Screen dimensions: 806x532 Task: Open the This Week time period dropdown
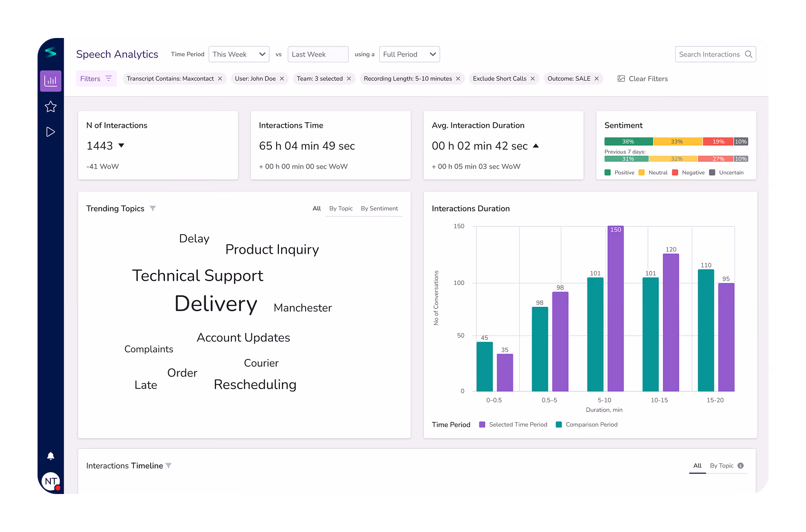[x=239, y=54]
